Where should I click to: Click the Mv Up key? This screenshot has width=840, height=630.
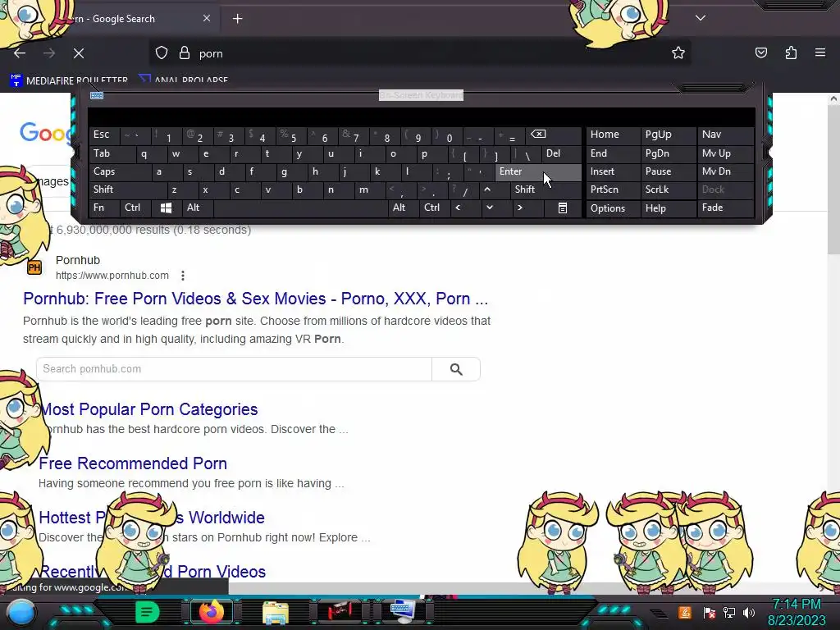tap(725, 153)
